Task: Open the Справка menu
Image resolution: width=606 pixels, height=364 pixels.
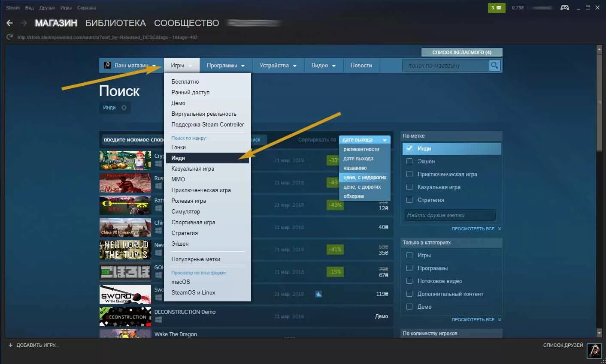Action: (x=86, y=8)
